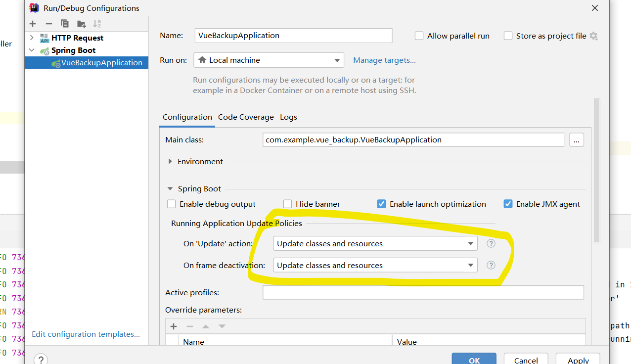The height and width of the screenshot is (364, 631).
Task: Open help for 'Update' action policy
Action: tap(491, 243)
